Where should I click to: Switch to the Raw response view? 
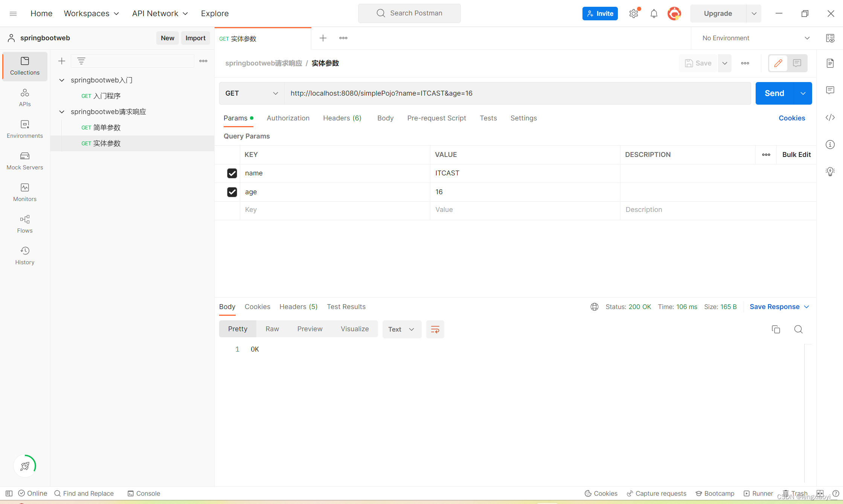(272, 329)
